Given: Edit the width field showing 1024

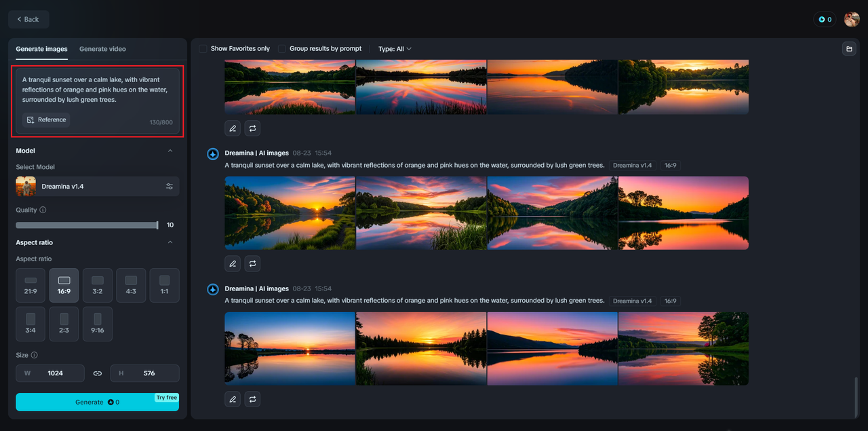Looking at the screenshot, I should [50, 373].
